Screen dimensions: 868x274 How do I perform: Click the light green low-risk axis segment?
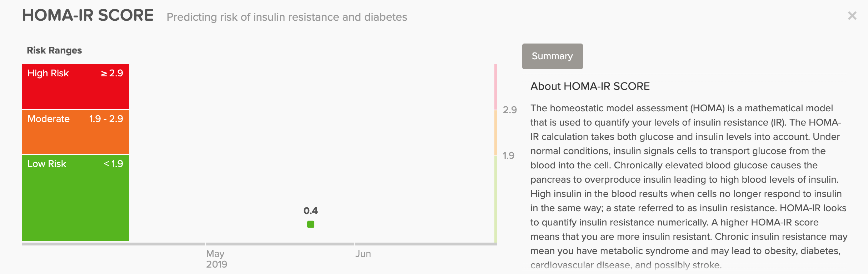(496, 199)
